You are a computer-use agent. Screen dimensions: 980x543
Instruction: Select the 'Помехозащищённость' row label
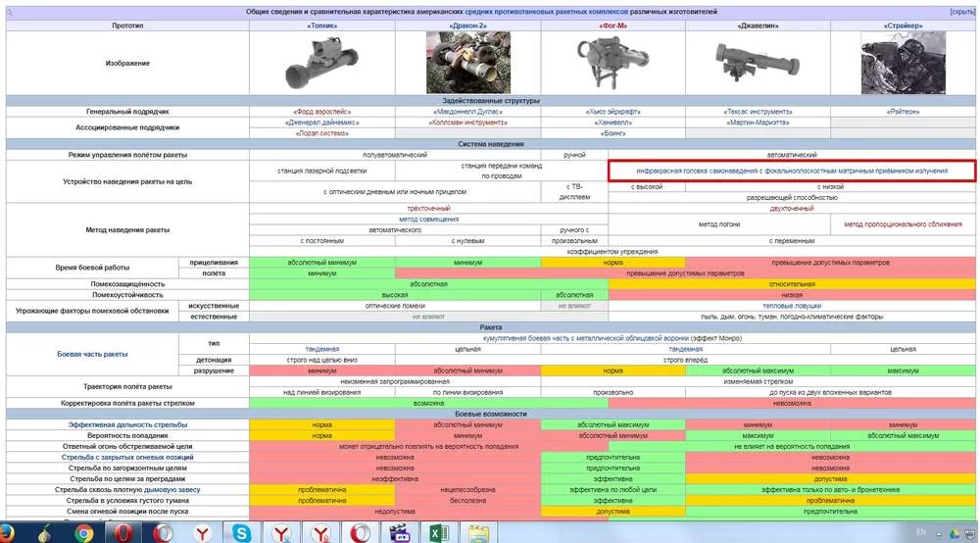[127, 283]
